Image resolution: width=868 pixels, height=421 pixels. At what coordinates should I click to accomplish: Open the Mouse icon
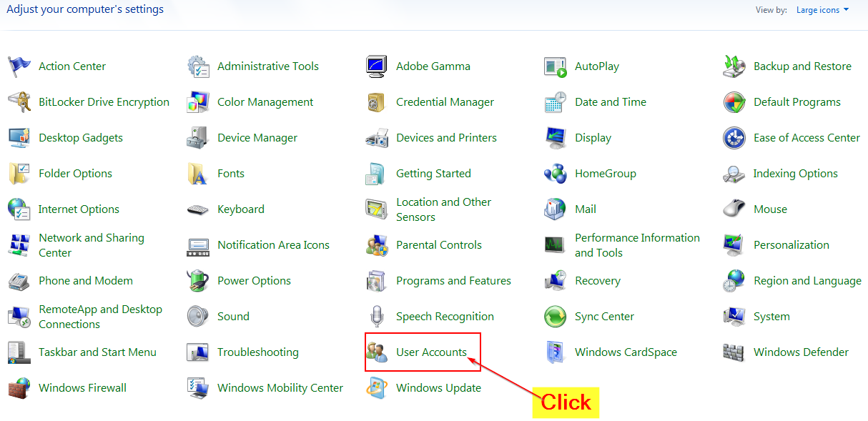734,209
